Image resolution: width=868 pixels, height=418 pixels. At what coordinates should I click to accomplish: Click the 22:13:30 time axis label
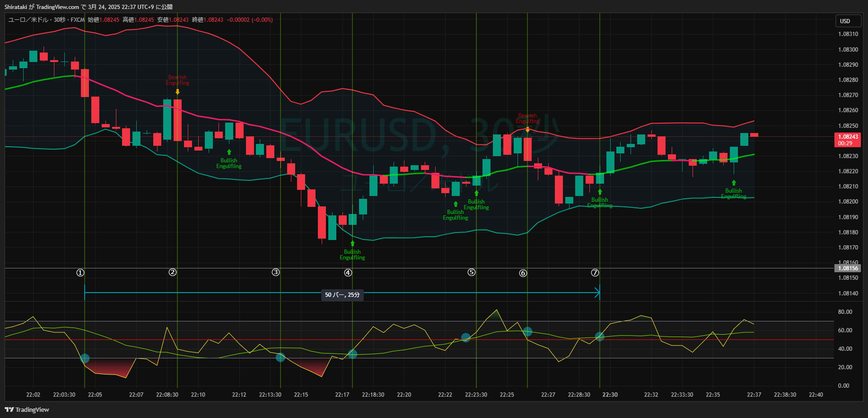coord(270,395)
